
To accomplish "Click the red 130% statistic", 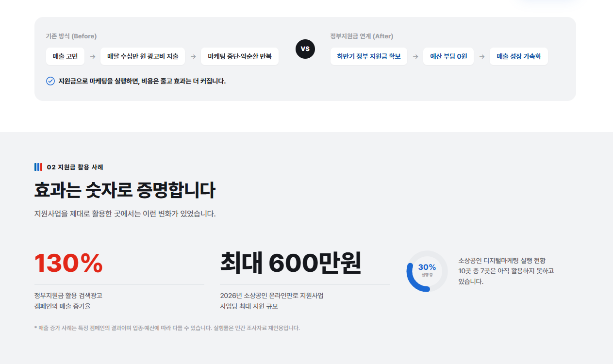I will point(68,264).
